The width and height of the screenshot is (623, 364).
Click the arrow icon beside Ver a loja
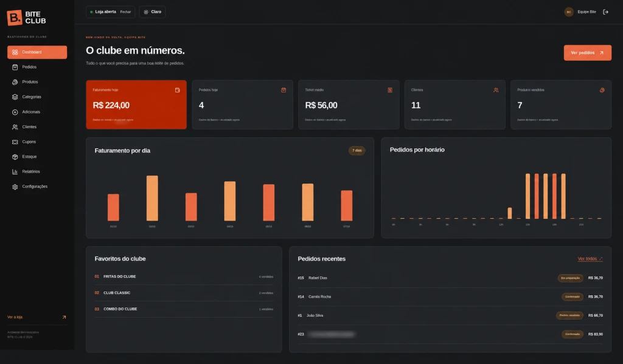click(64, 317)
